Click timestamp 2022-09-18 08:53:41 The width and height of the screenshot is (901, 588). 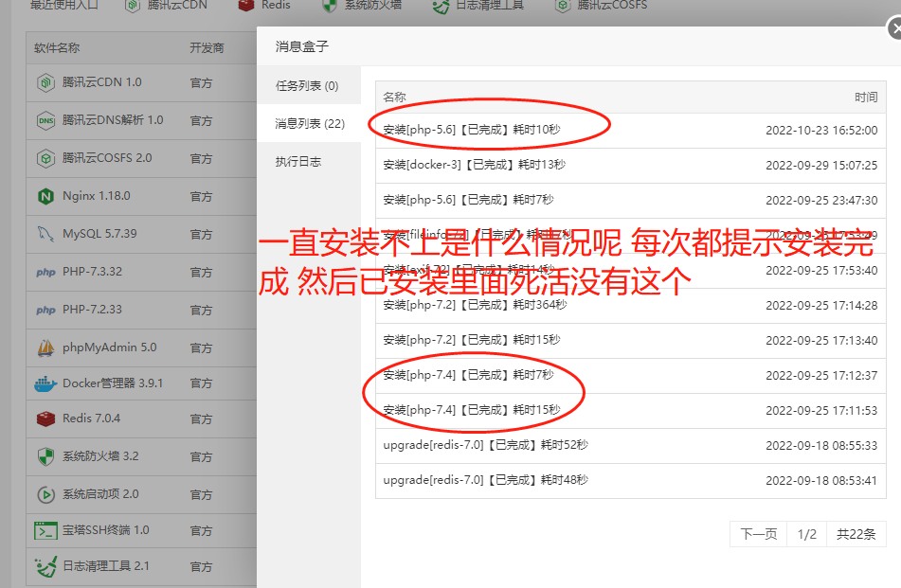click(821, 481)
